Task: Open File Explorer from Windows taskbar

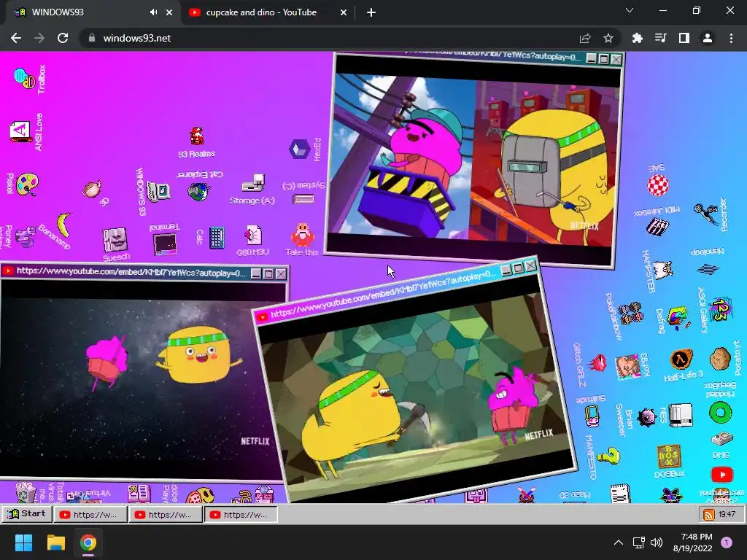Action: click(55, 542)
